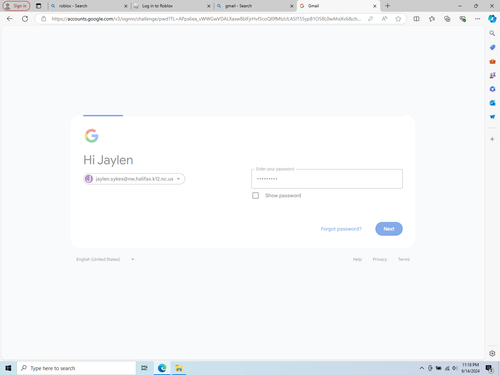The image size is (500, 375).
Task: Open the Privacy link
Action: [x=380, y=259]
